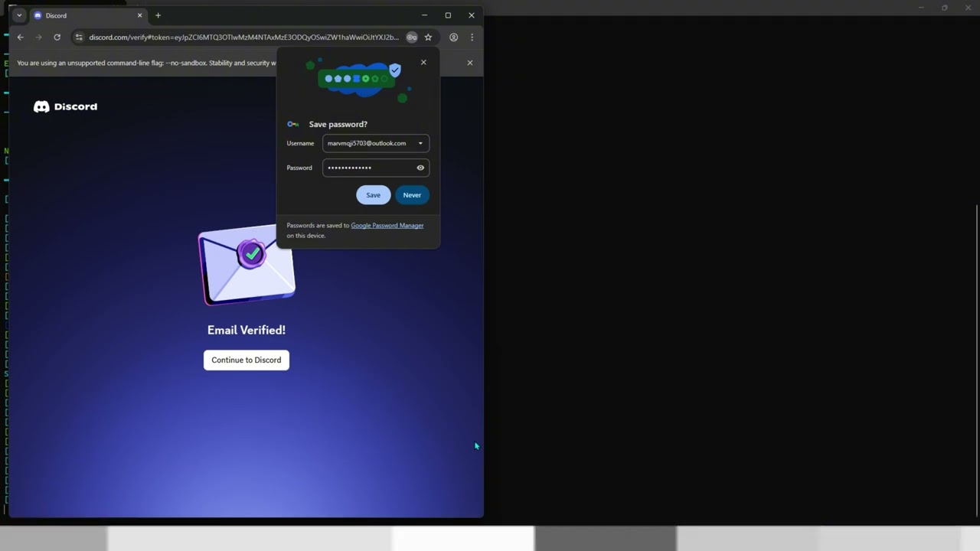The image size is (980, 551).
Task: Click the browser Forward arrow
Action: click(38, 37)
